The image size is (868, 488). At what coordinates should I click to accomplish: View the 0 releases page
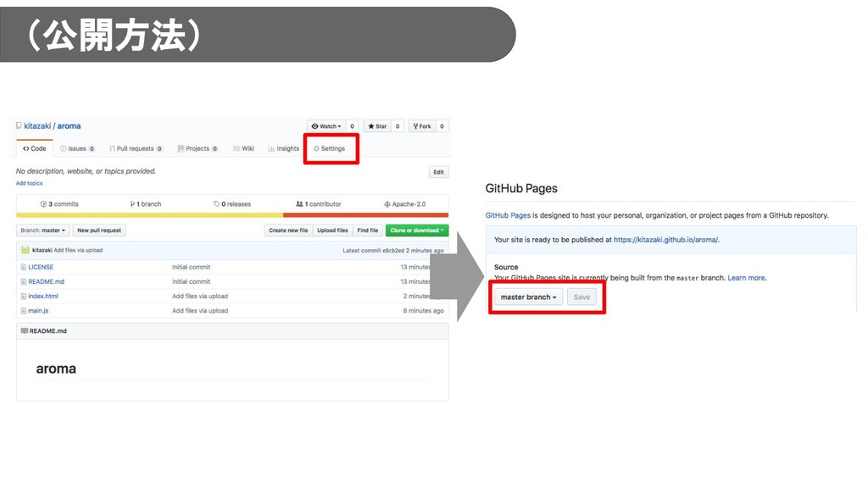pyautogui.click(x=232, y=204)
